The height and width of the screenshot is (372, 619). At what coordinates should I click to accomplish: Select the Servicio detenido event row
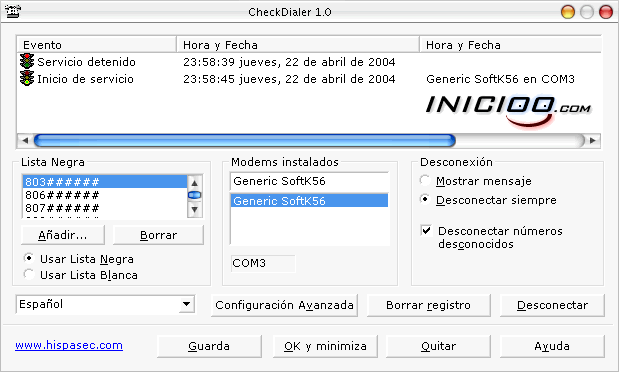click(x=309, y=62)
